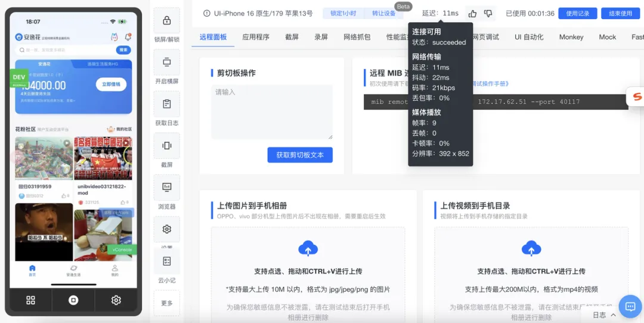Viewport: 644px width, 323px height.
Task: Expand the 日志 log panel chevron
Action: tap(614, 315)
